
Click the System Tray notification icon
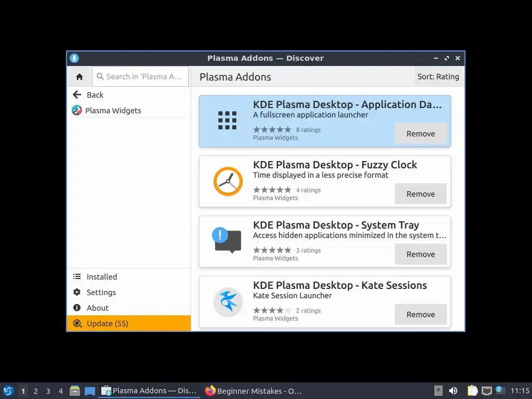(227, 241)
